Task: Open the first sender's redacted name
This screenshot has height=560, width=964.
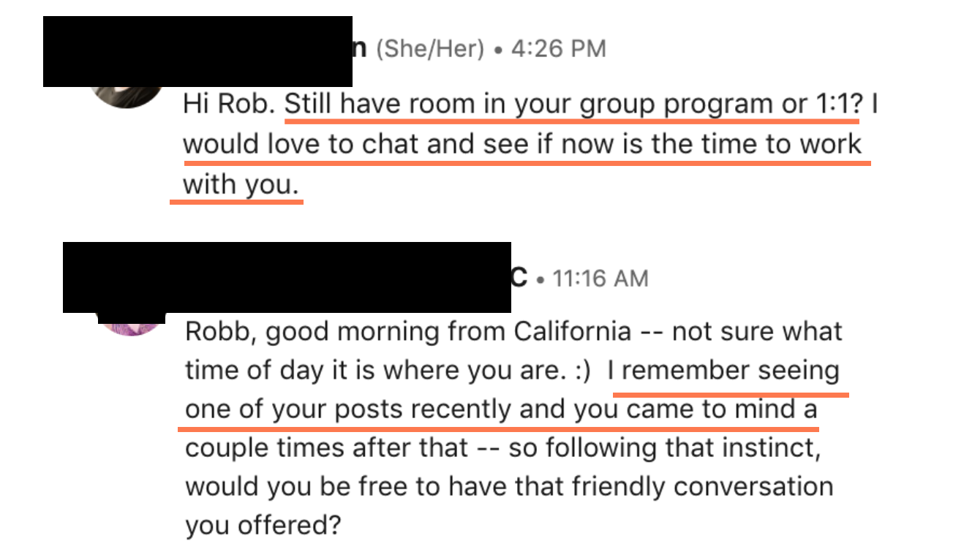Action: [197, 51]
